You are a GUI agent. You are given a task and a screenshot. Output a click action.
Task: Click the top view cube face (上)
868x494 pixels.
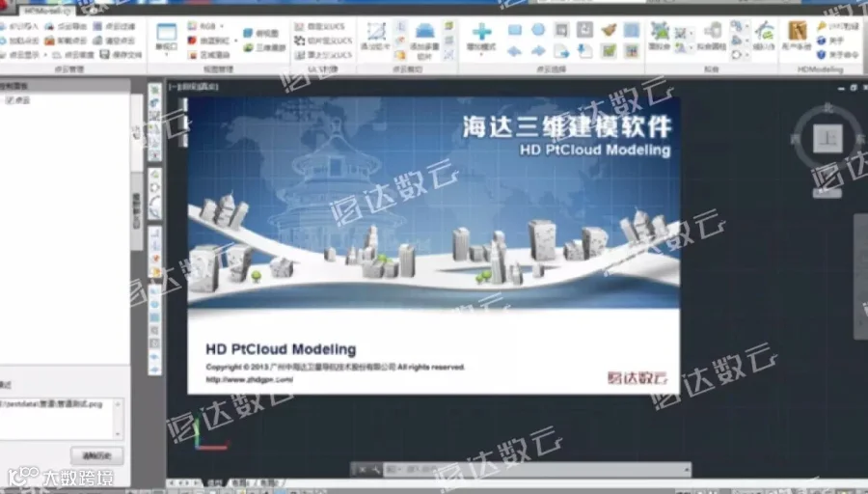(827, 138)
